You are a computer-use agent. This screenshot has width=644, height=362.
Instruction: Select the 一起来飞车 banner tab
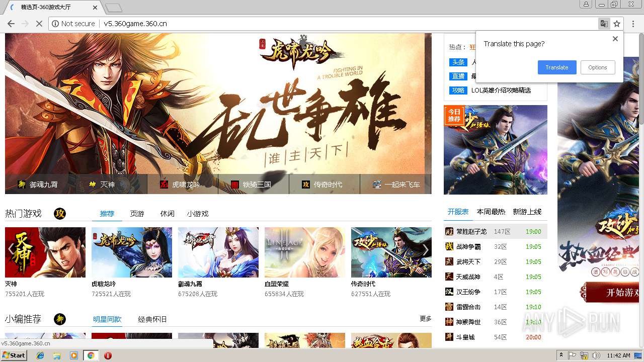click(x=395, y=185)
